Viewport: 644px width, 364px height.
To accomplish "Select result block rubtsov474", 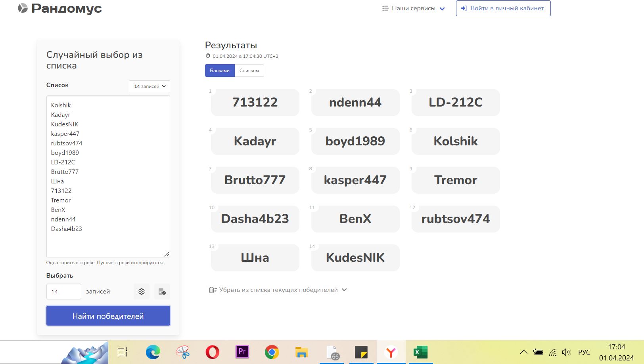I will (456, 219).
